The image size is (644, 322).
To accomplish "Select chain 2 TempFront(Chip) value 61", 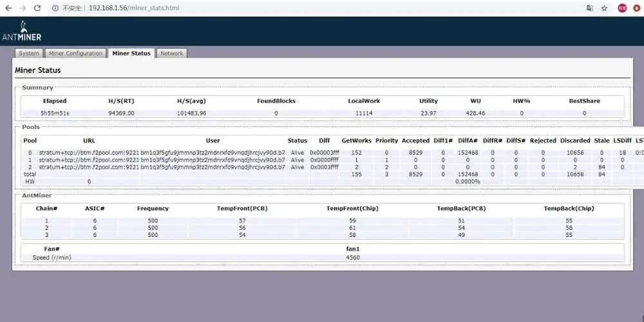I will [x=352, y=228].
